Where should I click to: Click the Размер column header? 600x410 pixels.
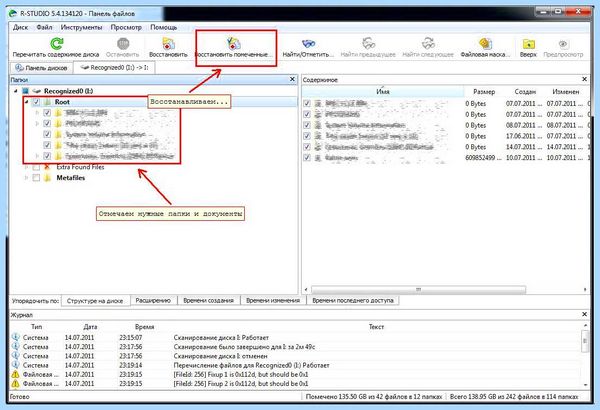pyautogui.click(x=484, y=91)
